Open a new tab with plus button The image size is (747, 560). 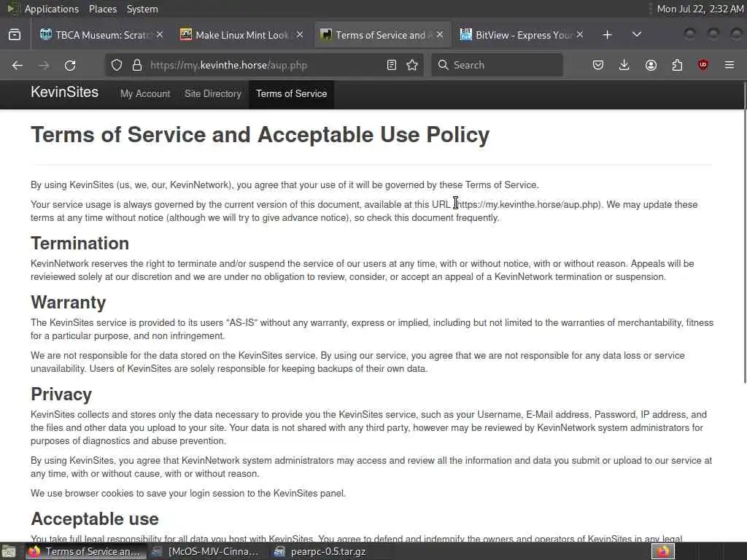(x=607, y=35)
